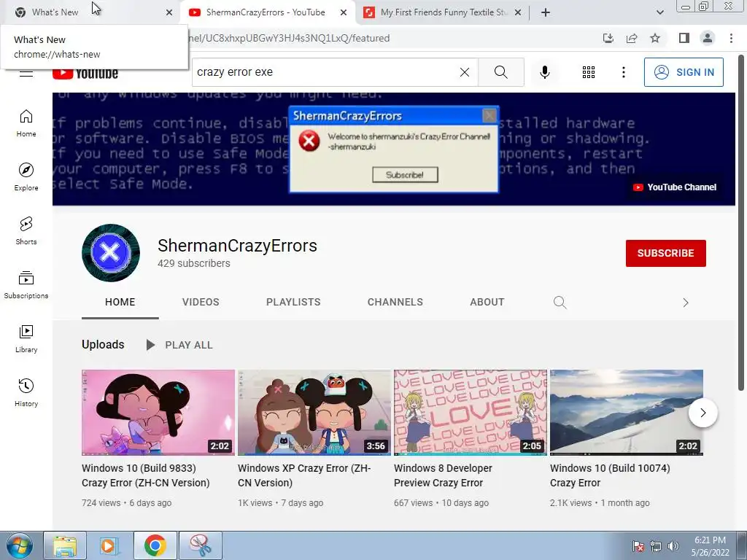This screenshot has width=747, height=560.
Task: Click the page vertical scrollbar
Action: tap(741, 224)
